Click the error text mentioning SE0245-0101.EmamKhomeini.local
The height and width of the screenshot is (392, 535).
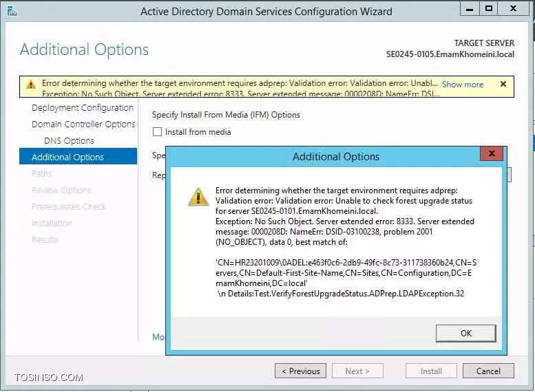click(x=297, y=211)
